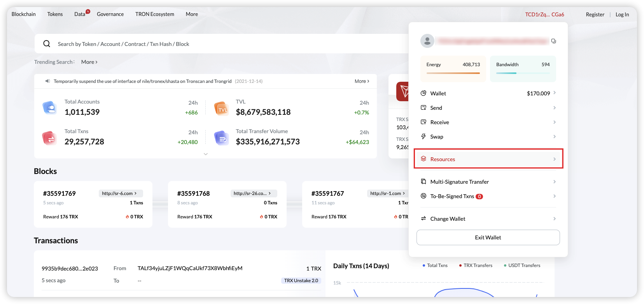Click the announcement speaker icon
The image size is (644, 304).
click(x=48, y=81)
